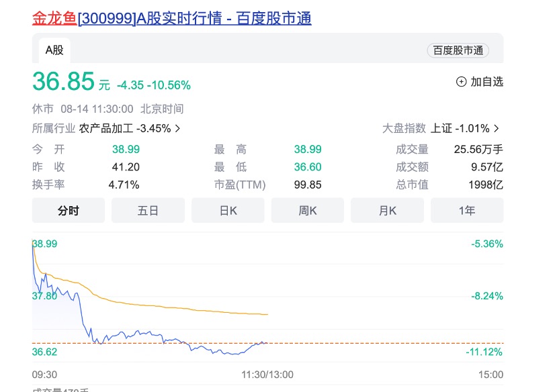Click the current price 36.85
This screenshot has height=392, width=559.
click(x=63, y=82)
